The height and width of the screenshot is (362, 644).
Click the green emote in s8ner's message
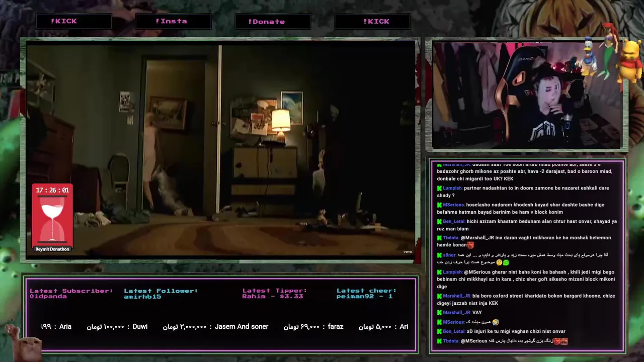pos(506,262)
